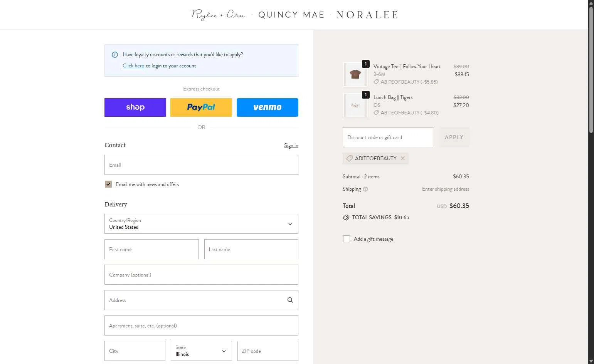Click the Total Savings tag icon
Viewport: 594px width, 364px height.
346,218
